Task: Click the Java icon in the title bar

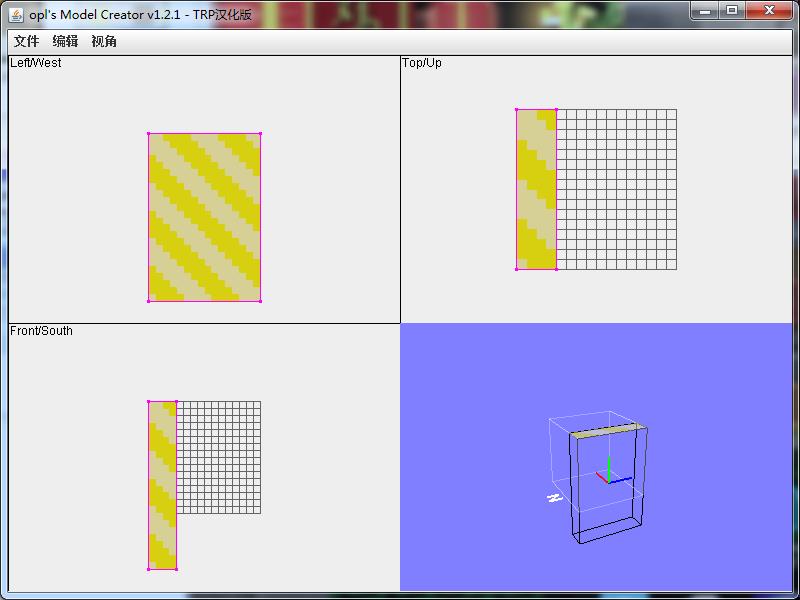Action: pos(16,11)
